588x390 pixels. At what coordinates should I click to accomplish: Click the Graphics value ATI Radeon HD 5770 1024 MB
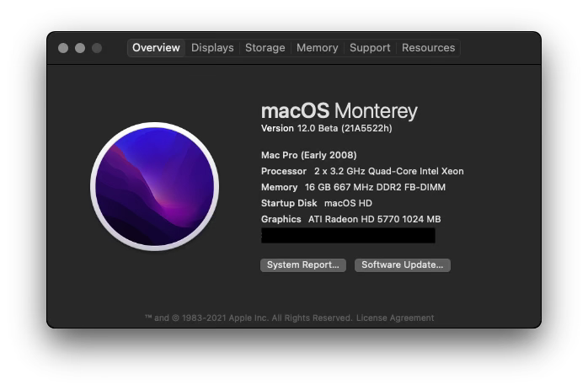pyautogui.click(x=374, y=219)
